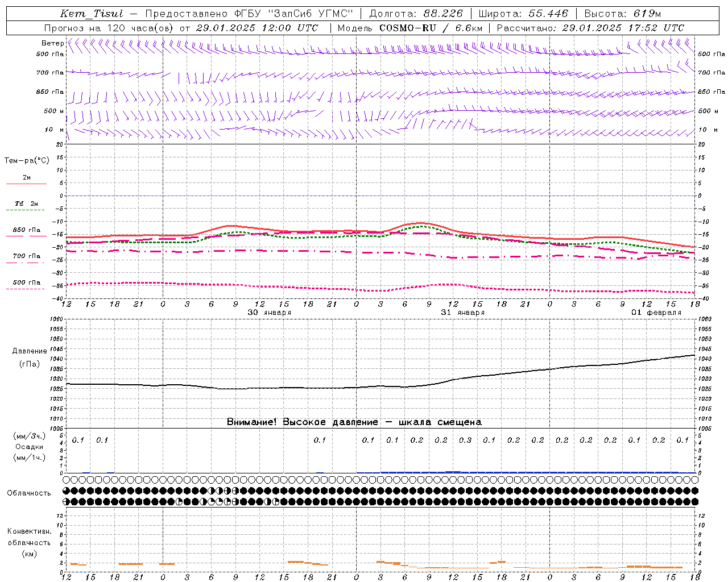This screenshot has width=728, height=582.
Task: Click the 'Модель COSMO-RU / 6.6км' label
Action: coord(410,28)
